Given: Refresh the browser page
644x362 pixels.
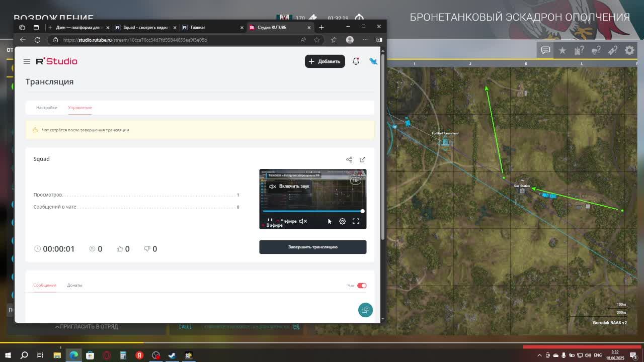Looking at the screenshot, I should [37, 40].
